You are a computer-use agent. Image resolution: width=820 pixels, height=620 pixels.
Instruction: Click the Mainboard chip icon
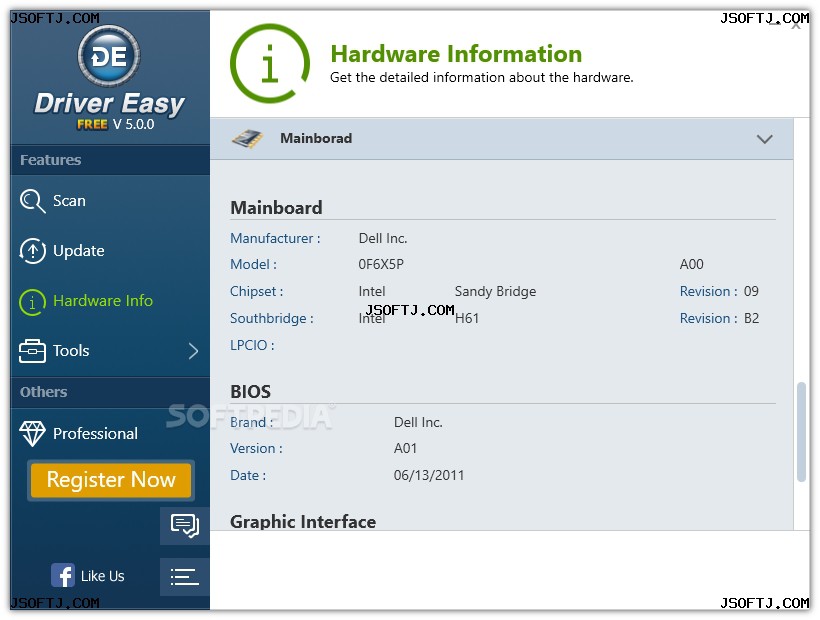(247, 139)
